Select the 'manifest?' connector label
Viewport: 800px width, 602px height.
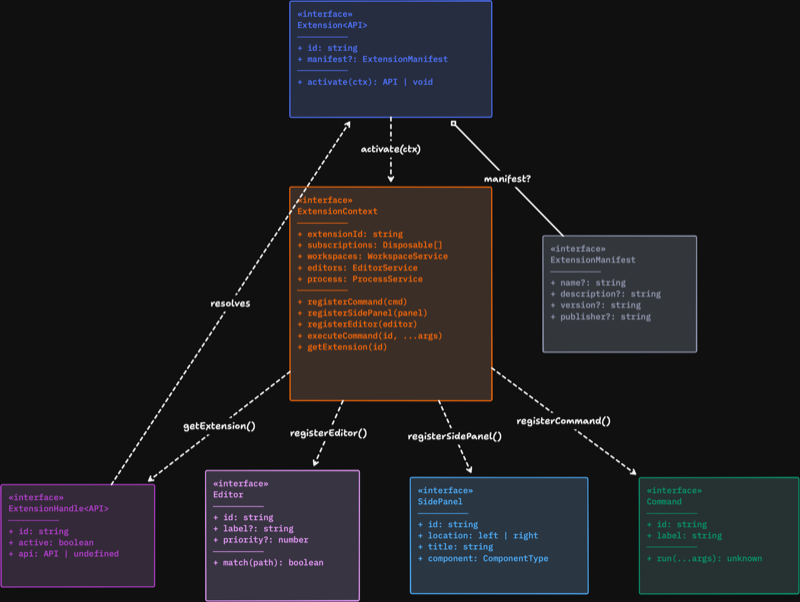pyautogui.click(x=507, y=179)
